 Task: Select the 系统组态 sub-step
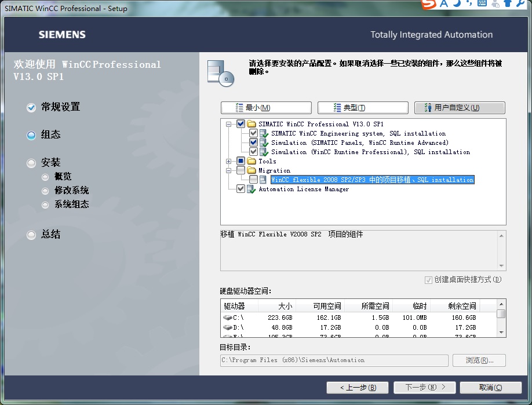pos(65,205)
